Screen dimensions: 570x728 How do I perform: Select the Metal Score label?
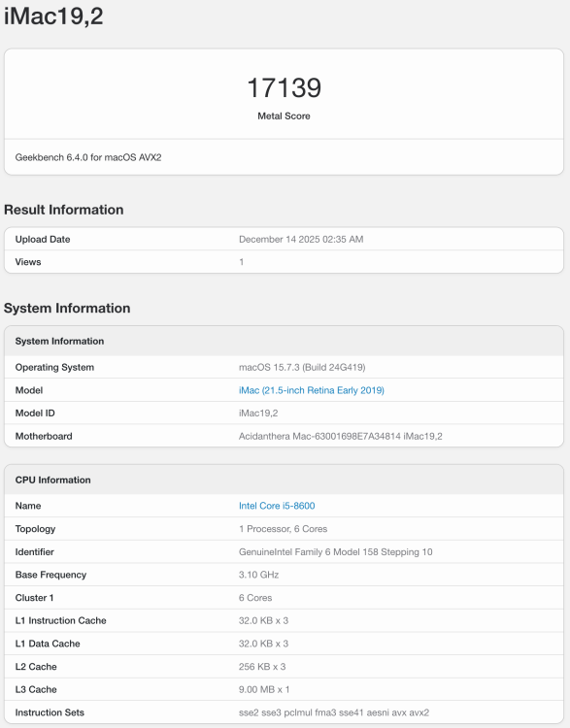click(x=284, y=116)
